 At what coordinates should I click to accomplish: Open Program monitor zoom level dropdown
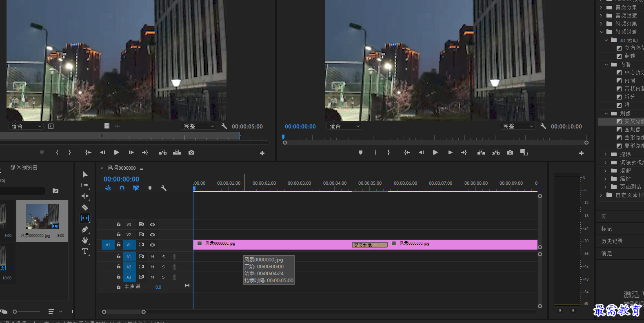point(344,126)
